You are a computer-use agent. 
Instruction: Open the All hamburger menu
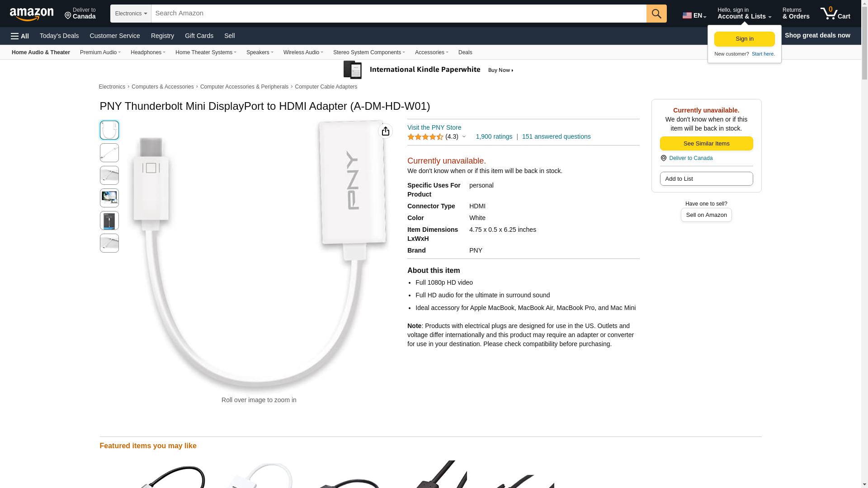(20, 36)
